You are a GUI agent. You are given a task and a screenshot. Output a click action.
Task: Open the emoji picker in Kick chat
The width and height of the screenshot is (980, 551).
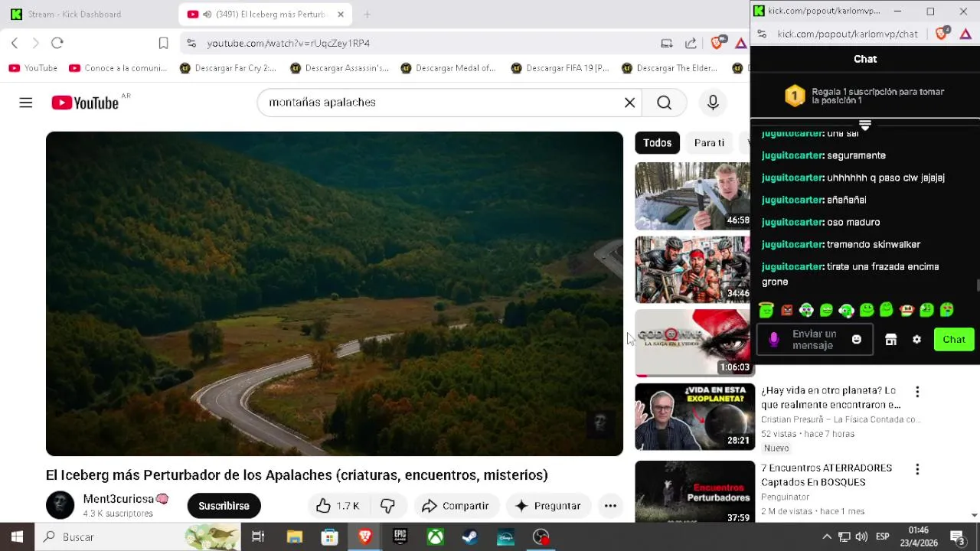pos(857,339)
